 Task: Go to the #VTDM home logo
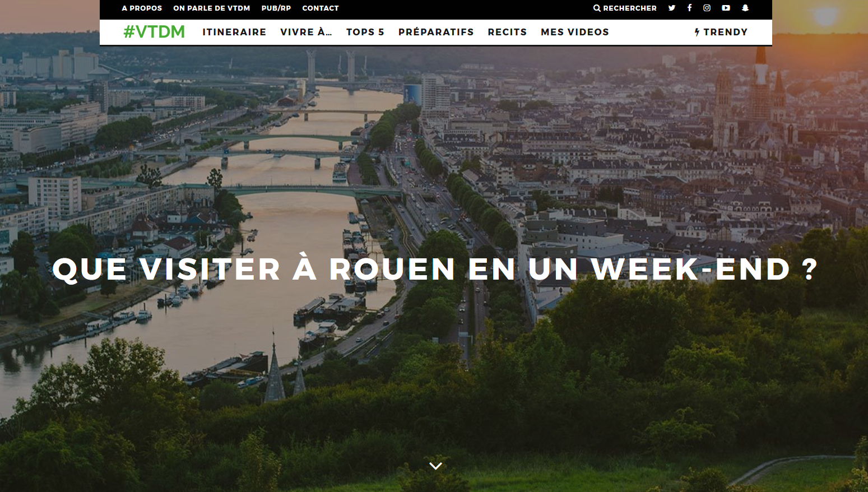[154, 32]
